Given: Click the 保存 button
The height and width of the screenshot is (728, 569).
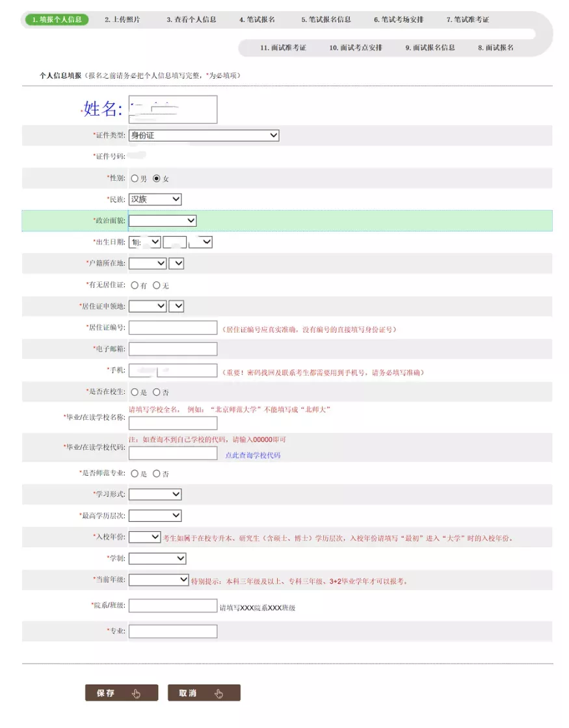Looking at the screenshot, I should coord(121,692).
